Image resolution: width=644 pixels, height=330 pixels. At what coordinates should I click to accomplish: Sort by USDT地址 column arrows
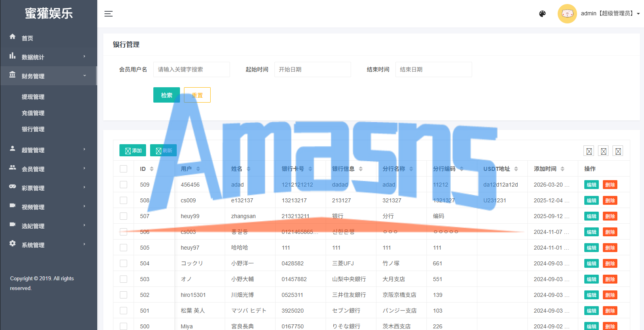[x=516, y=169]
